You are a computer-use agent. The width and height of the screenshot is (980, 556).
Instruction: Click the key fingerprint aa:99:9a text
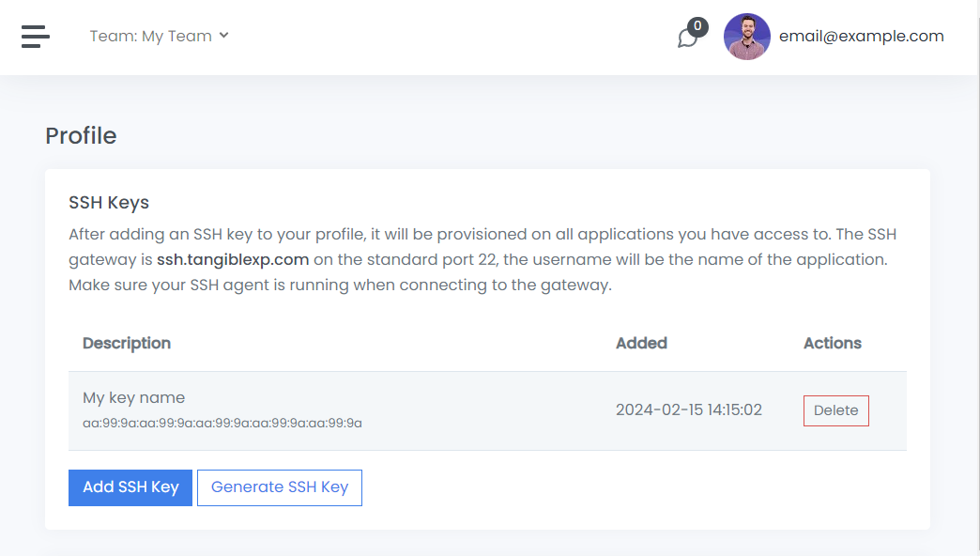[222, 424]
